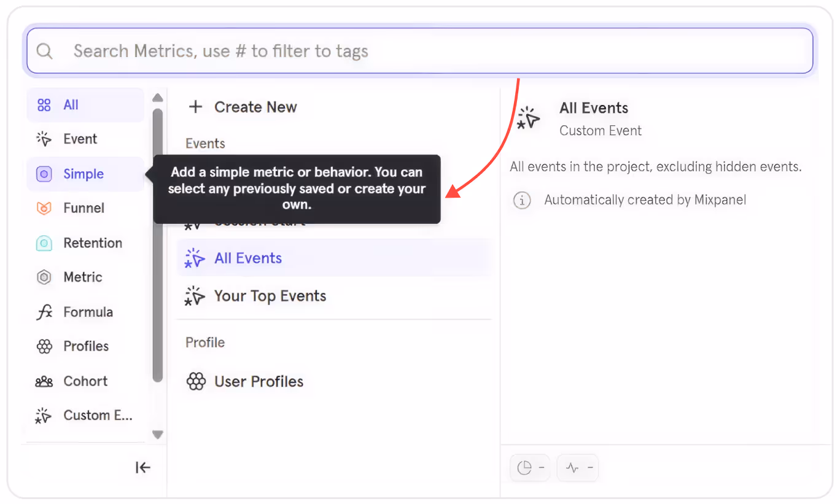
Task: Click the Metric hexagon icon
Action: 44,277
